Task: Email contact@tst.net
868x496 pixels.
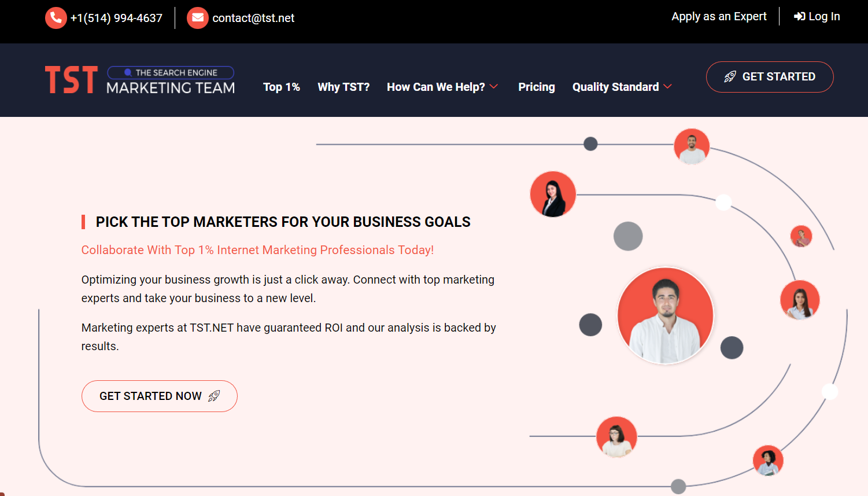Action: point(253,18)
